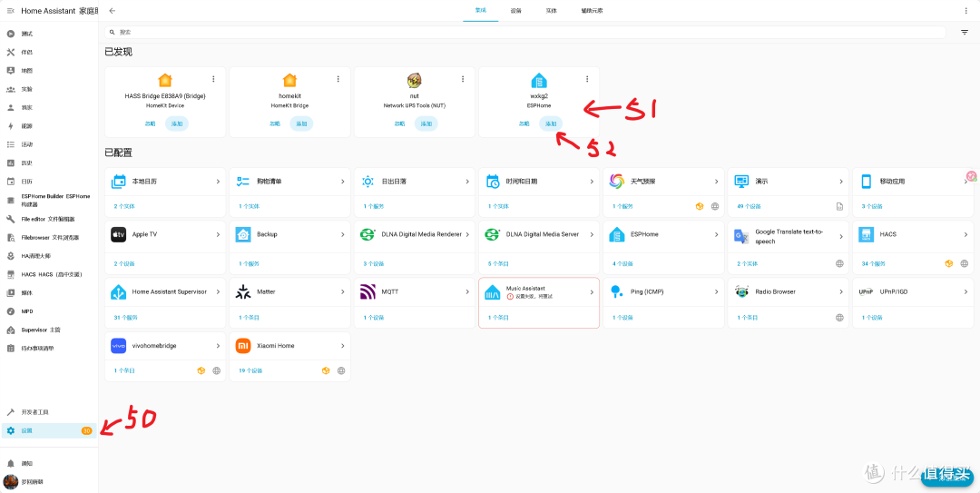Switch to the 辅助元素 helpers tab
The height and width of the screenshot is (493, 980).
(x=592, y=11)
